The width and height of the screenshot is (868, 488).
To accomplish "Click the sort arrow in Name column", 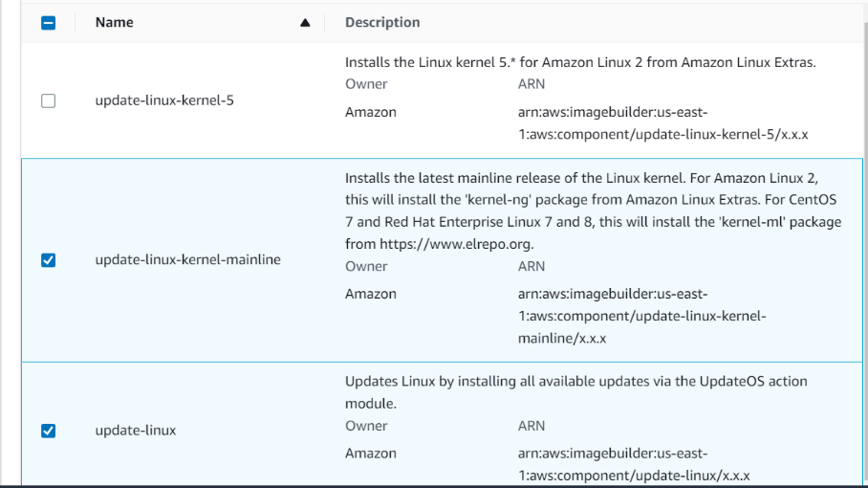I will [305, 23].
